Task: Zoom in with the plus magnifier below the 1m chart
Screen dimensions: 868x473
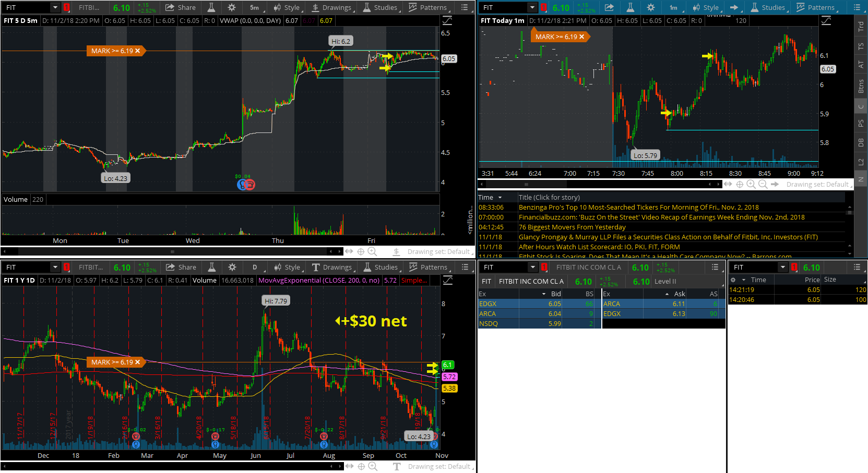Action: point(751,184)
